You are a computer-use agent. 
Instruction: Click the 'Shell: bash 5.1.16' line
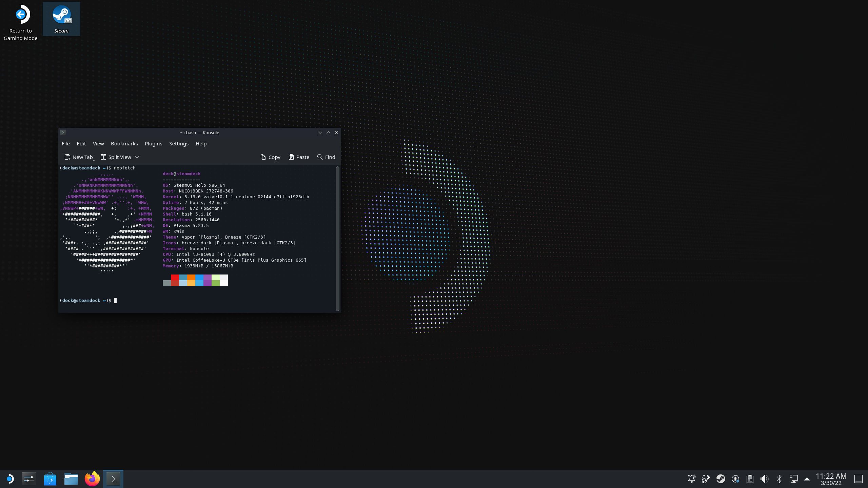187,214
